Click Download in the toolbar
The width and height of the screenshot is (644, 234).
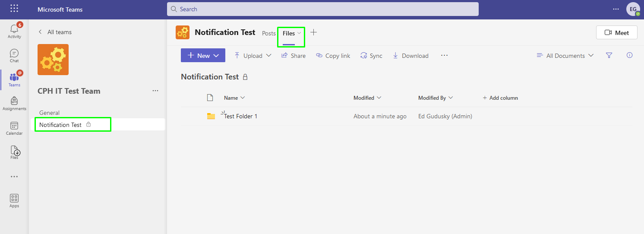(410, 55)
